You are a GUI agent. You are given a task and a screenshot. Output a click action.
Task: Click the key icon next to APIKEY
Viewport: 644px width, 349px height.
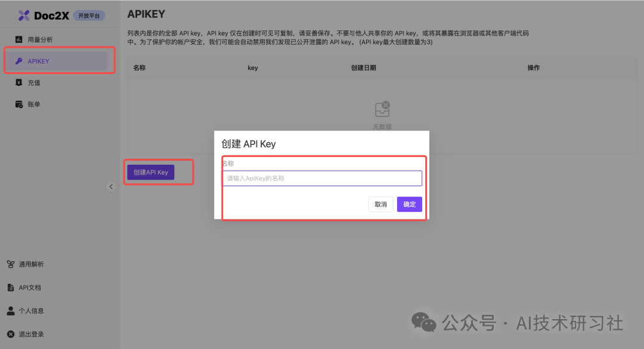[x=19, y=60]
